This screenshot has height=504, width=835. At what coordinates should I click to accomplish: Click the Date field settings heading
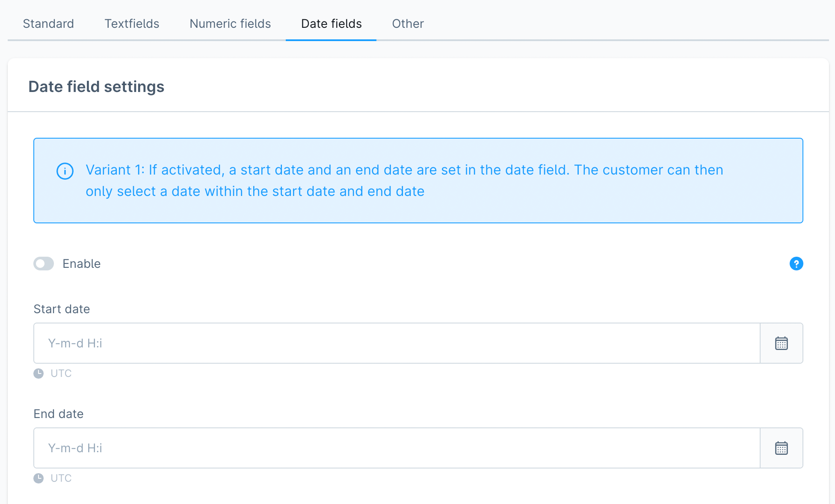point(96,86)
